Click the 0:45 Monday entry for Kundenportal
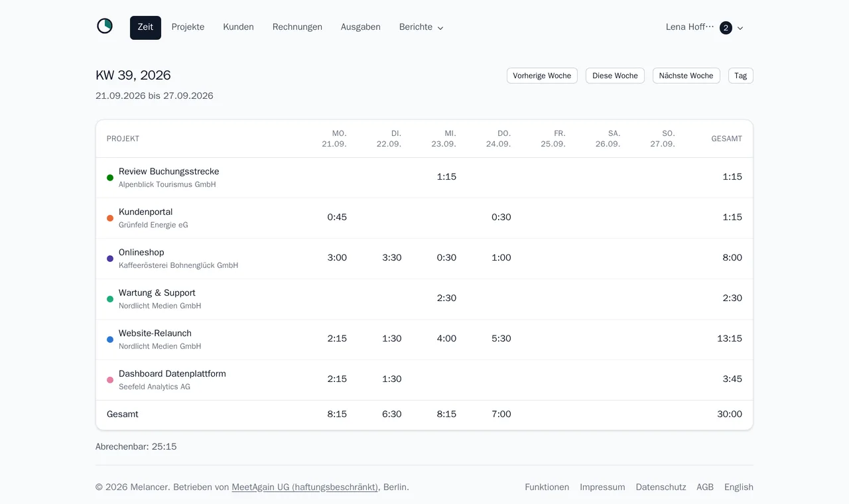The width and height of the screenshot is (849, 504). click(337, 217)
